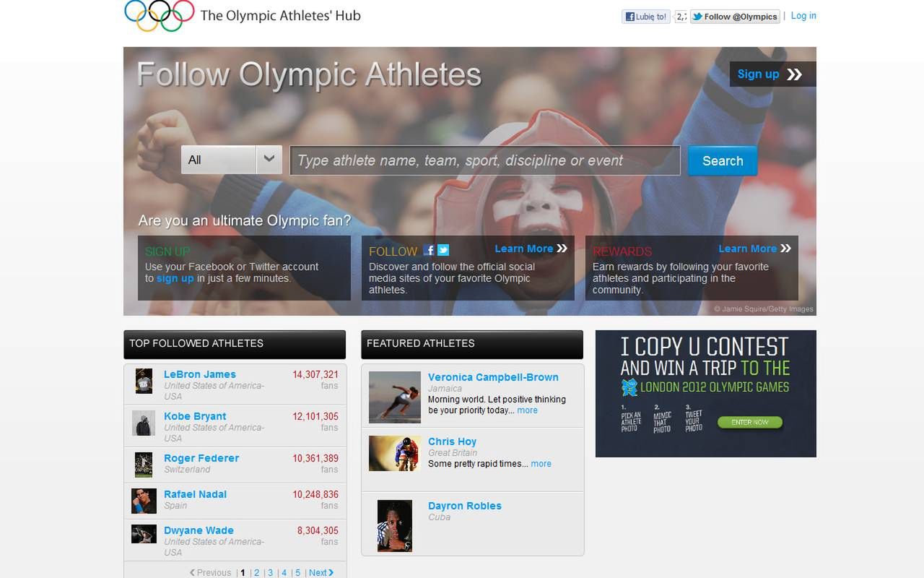Open Kobe Bryant profile link

click(x=195, y=416)
